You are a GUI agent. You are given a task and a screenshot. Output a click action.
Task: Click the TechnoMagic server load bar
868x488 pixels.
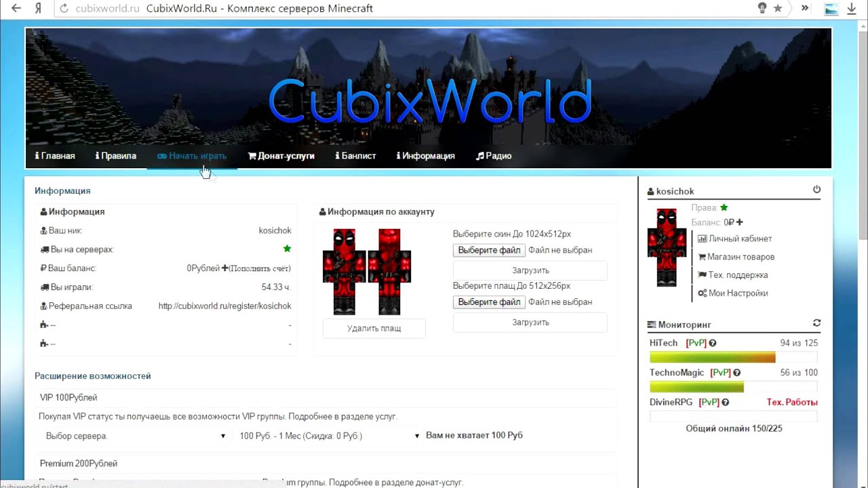coord(733,387)
